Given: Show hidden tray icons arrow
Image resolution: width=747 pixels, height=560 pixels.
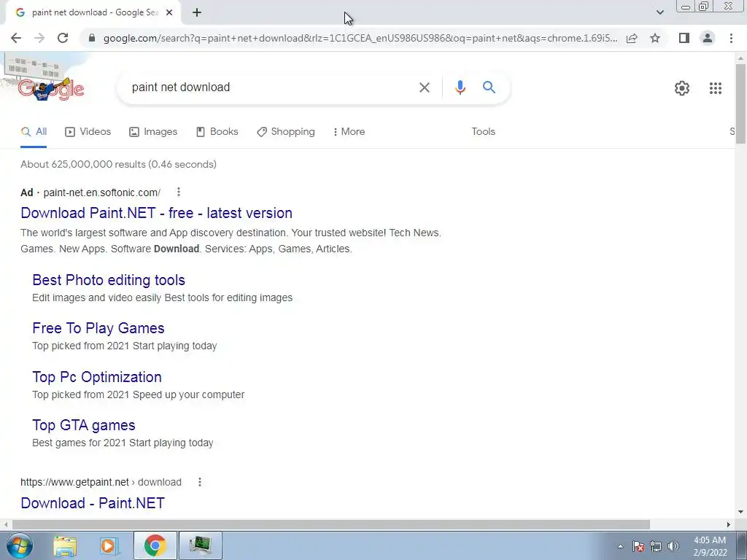Looking at the screenshot, I should click(x=620, y=546).
